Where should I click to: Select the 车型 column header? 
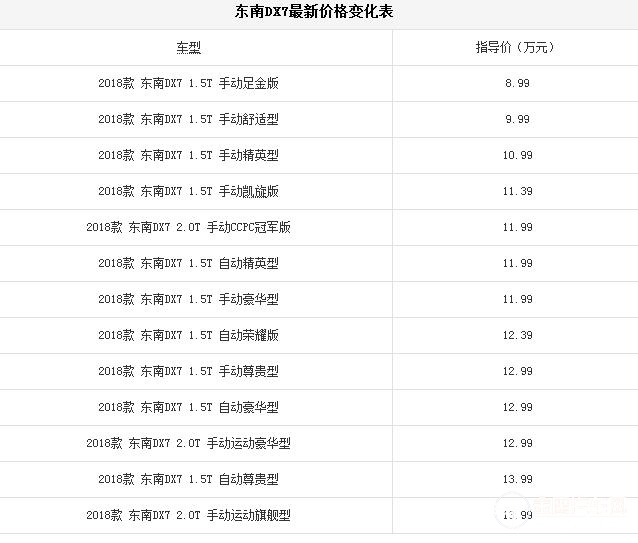(188, 48)
